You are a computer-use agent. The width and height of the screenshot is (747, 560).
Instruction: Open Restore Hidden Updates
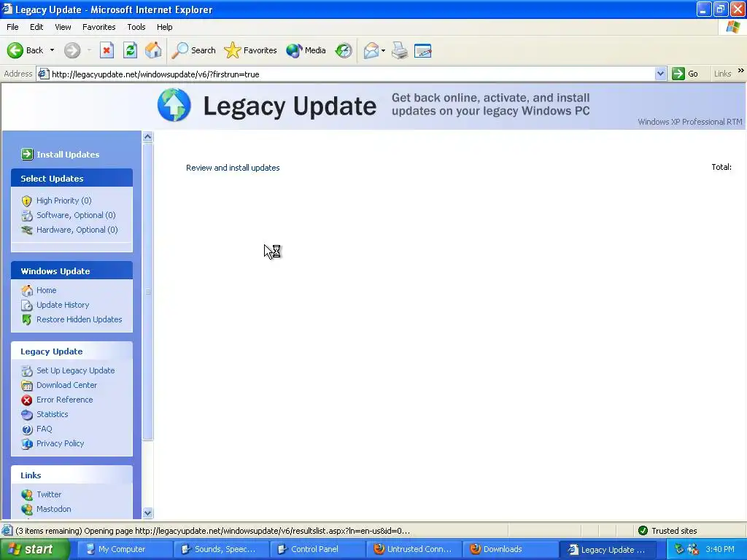coord(71,319)
